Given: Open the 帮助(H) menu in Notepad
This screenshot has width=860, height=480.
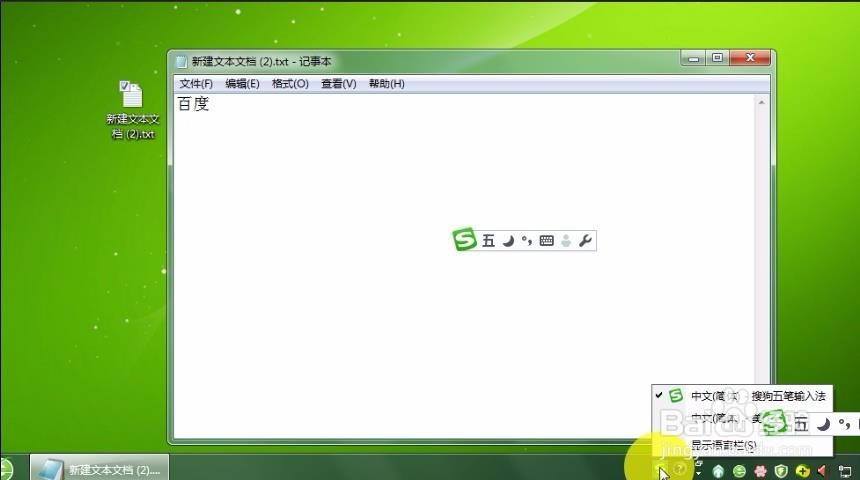Looking at the screenshot, I should pos(387,84).
